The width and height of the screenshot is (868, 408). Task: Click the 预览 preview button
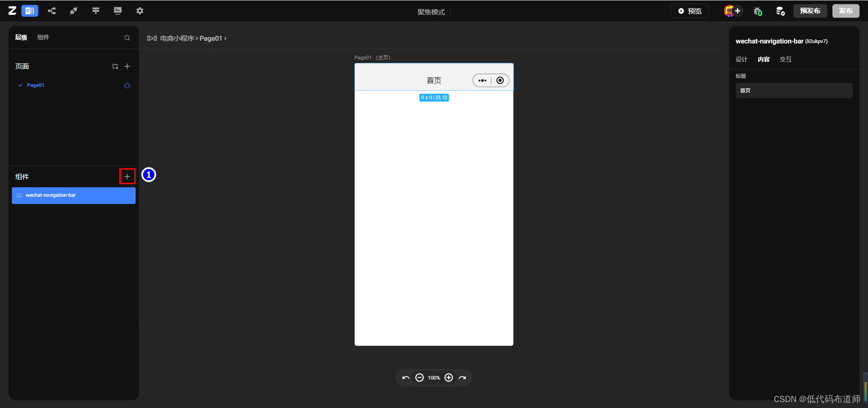point(689,11)
